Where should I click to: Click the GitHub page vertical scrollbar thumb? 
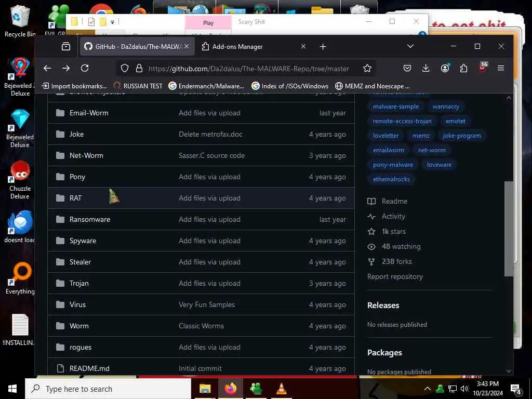509,229
